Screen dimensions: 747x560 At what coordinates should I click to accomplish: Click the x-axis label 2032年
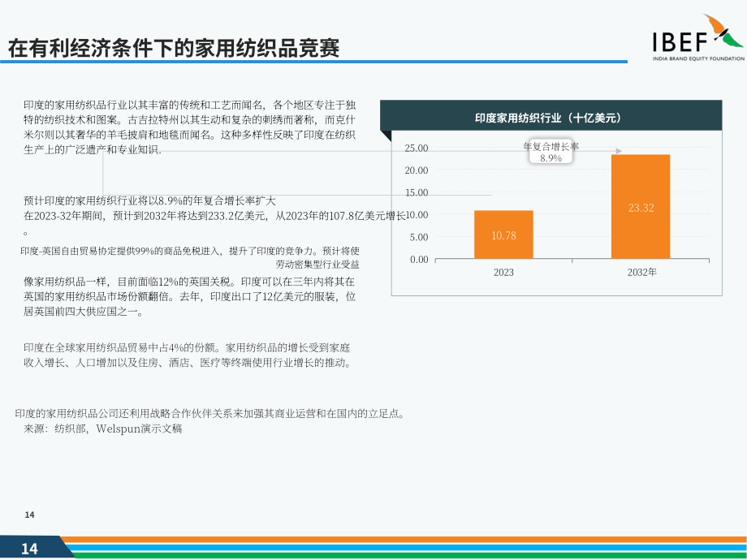click(x=641, y=273)
